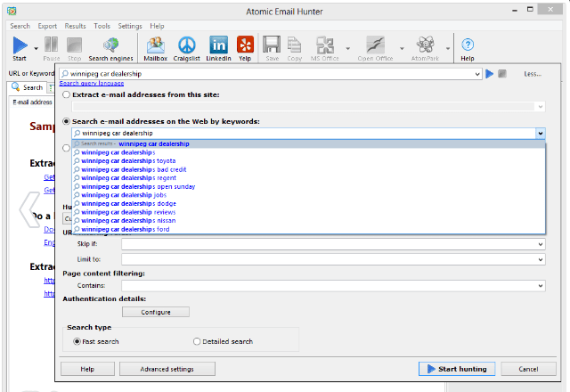Click the Start play icon in toolbar
570x392 pixels.
coord(20,45)
